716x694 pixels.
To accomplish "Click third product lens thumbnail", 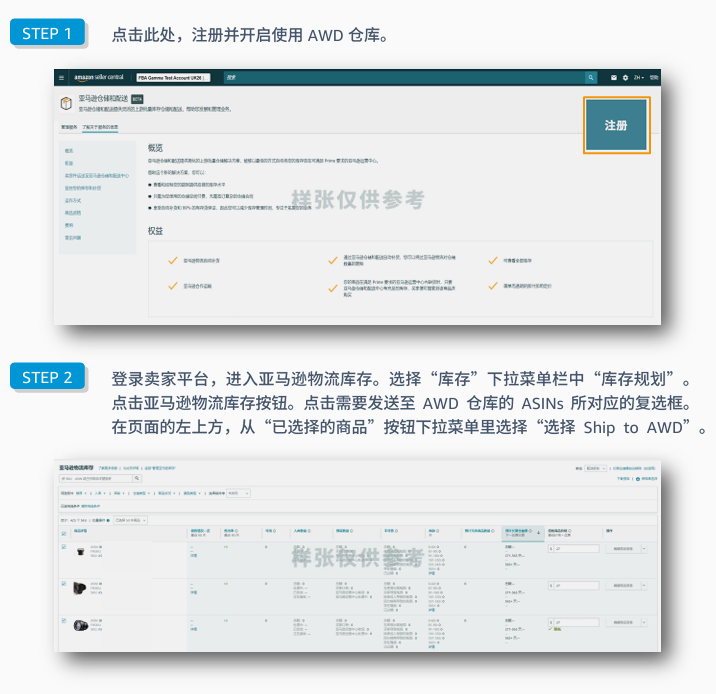I will (x=81, y=626).
